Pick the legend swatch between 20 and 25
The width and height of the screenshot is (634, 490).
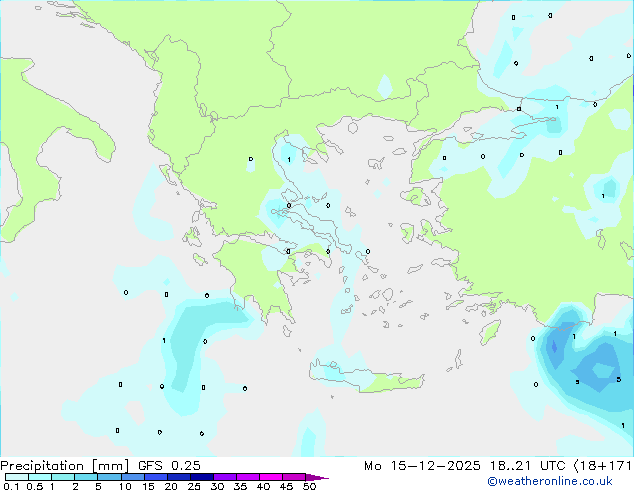[x=178, y=477]
